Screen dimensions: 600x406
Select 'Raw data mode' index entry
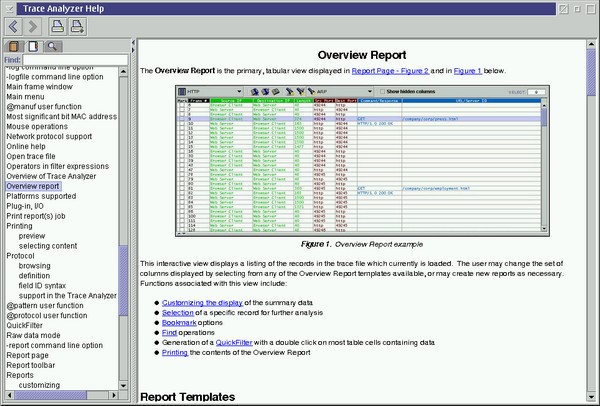click(x=33, y=336)
